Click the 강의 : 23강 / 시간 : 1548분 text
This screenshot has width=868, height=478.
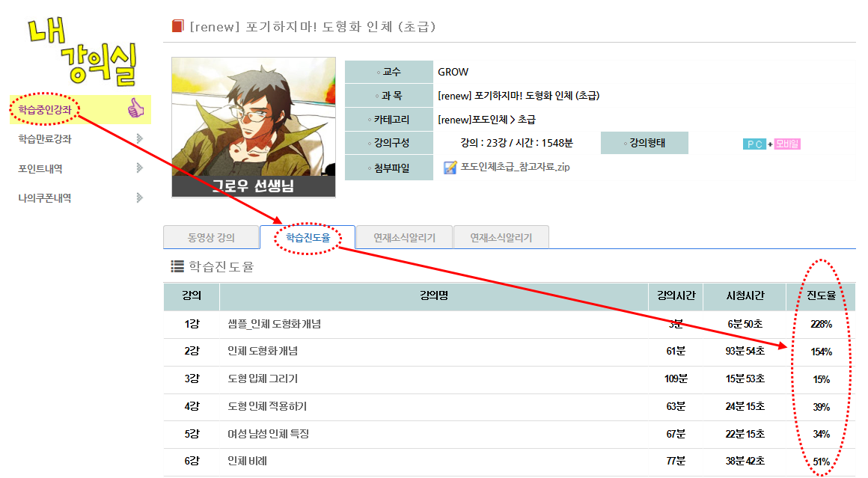(516, 143)
